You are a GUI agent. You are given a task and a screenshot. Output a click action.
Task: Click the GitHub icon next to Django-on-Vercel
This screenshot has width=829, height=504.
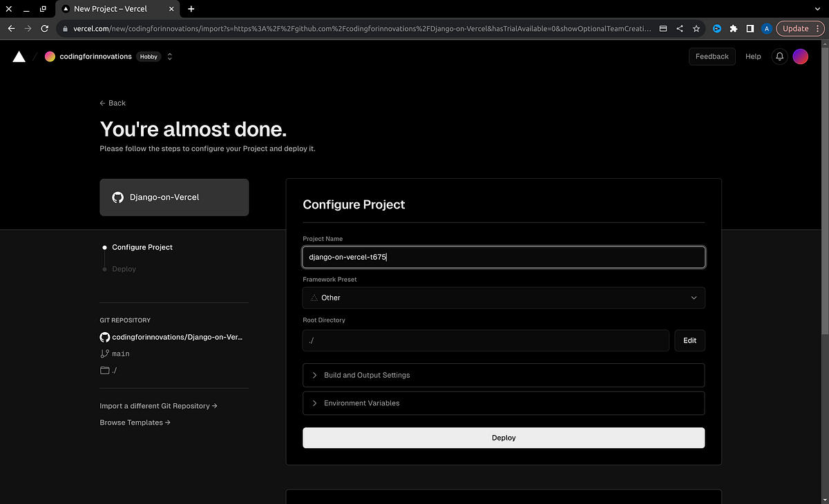117,197
